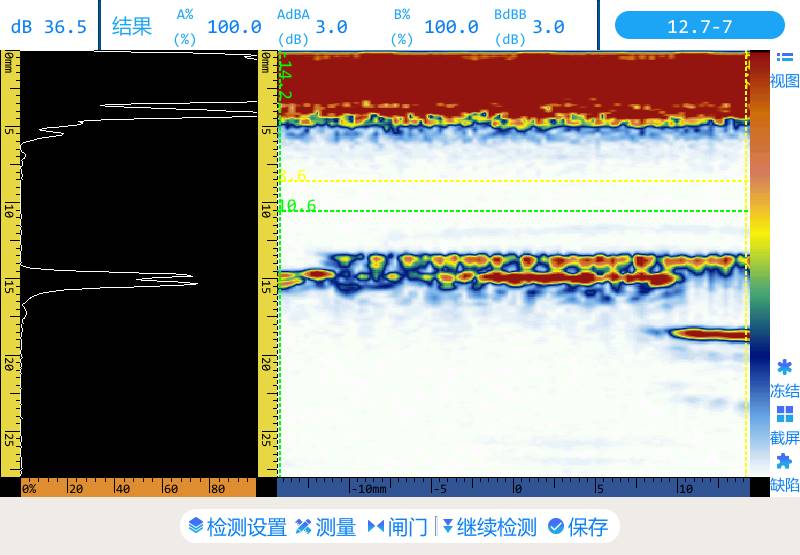Click 继续检测 to continue inspection
The width and height of the screenshot is (800, 555).
point(489,527)
